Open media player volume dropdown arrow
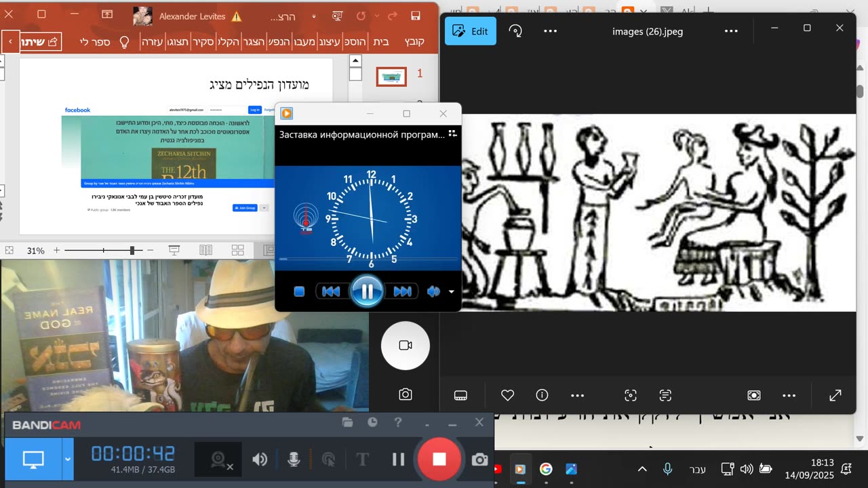Image resolution: width=868 pixels, height=488 pixels. (x=452, y=292)
